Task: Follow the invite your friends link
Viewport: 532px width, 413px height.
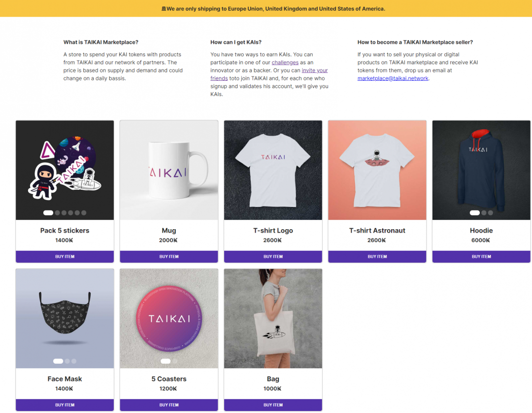Action: coord(314,70)
